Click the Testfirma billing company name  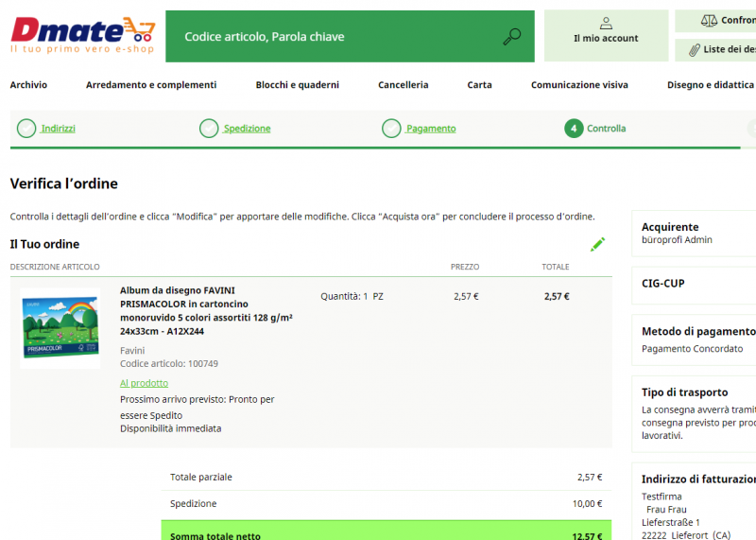(661, 496)
